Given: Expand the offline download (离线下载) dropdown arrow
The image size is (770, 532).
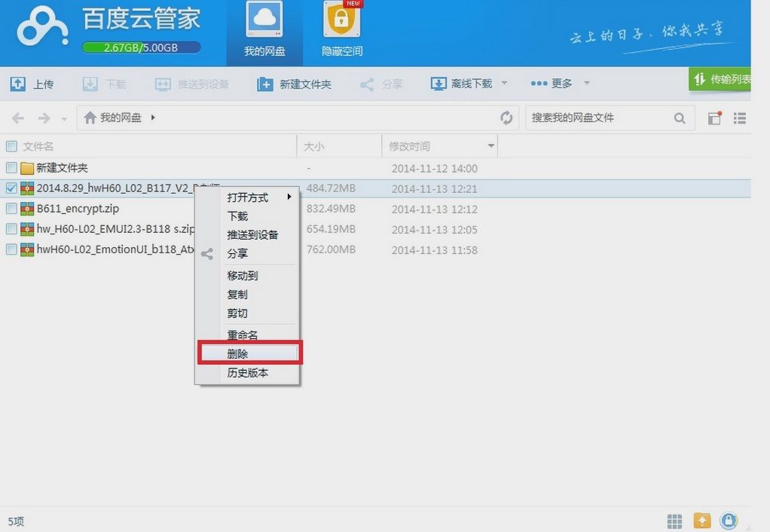Looking at the screenshot, I should (504, 83).
